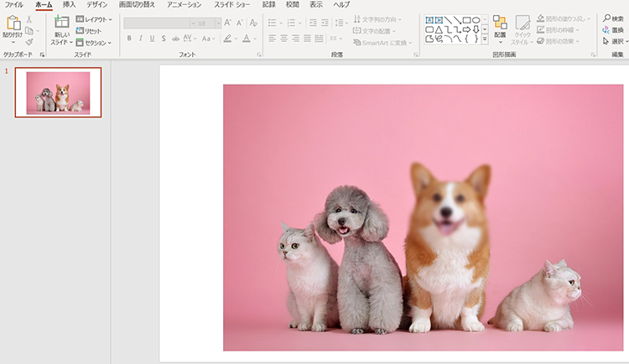Toggle Italic formatting
Viewport: 629px width, 364px height.
[140, 39]
